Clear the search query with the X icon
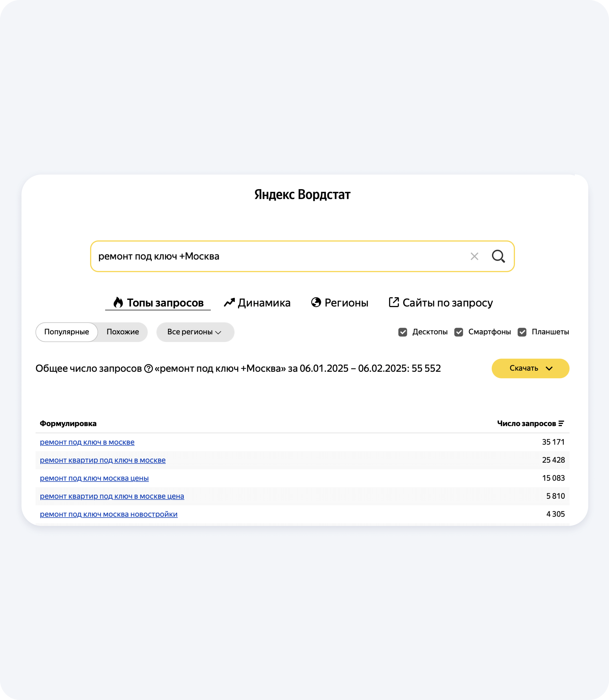 point(474,256)
